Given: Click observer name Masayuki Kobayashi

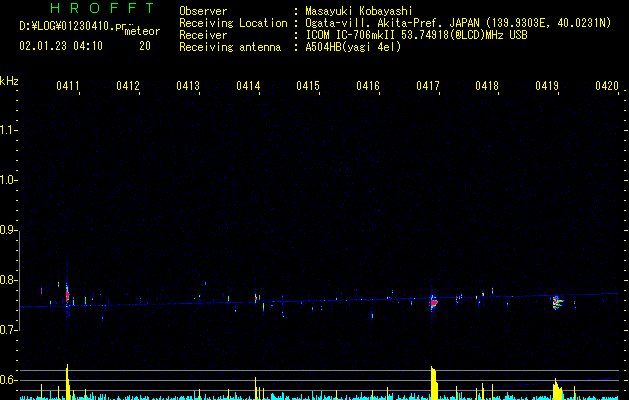Looking at the screenshot, I should 359,11.
